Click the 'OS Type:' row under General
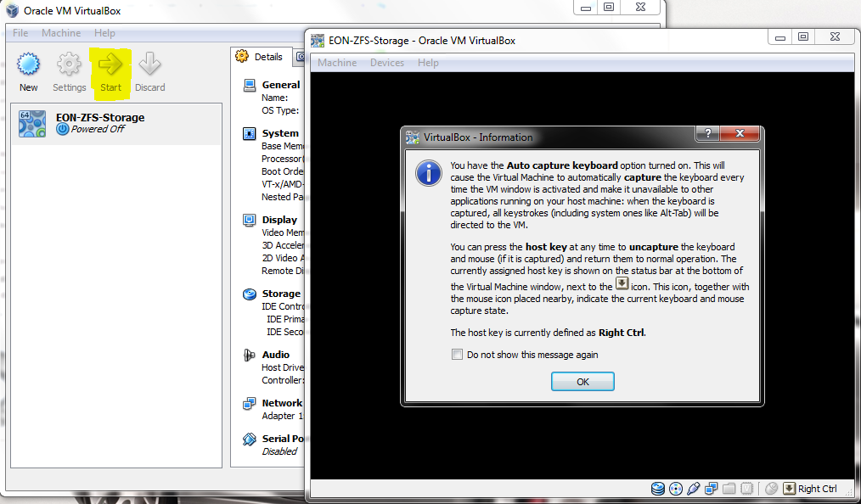 tap(280, 110)
